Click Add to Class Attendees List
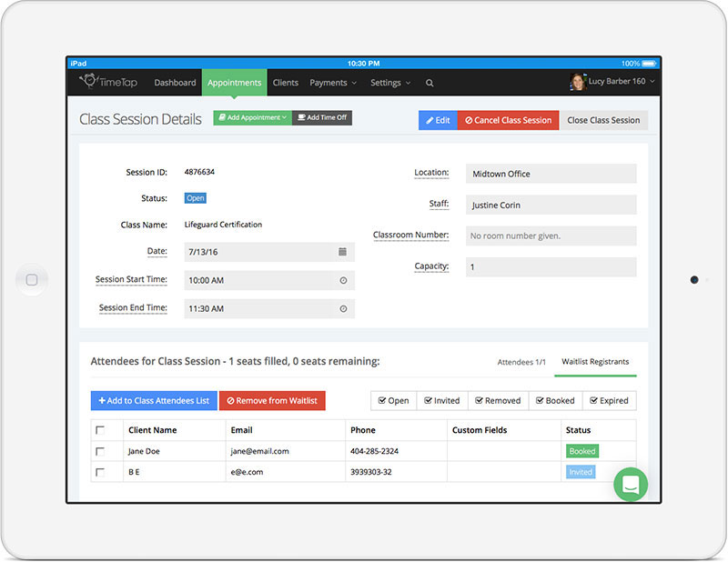Viewport: 728px width, 562px height. tap(154, 400)
